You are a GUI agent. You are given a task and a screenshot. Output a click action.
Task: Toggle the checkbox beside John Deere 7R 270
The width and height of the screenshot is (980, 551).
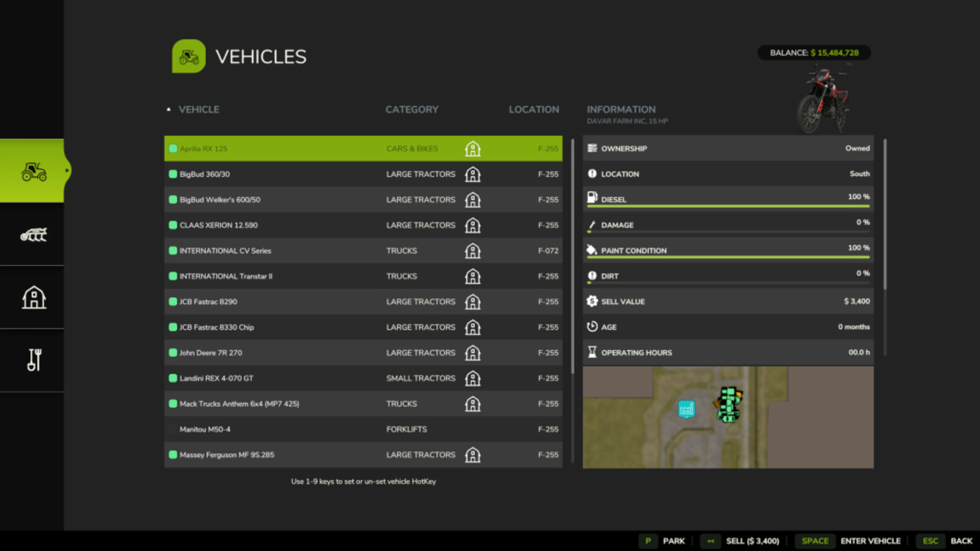173,353
